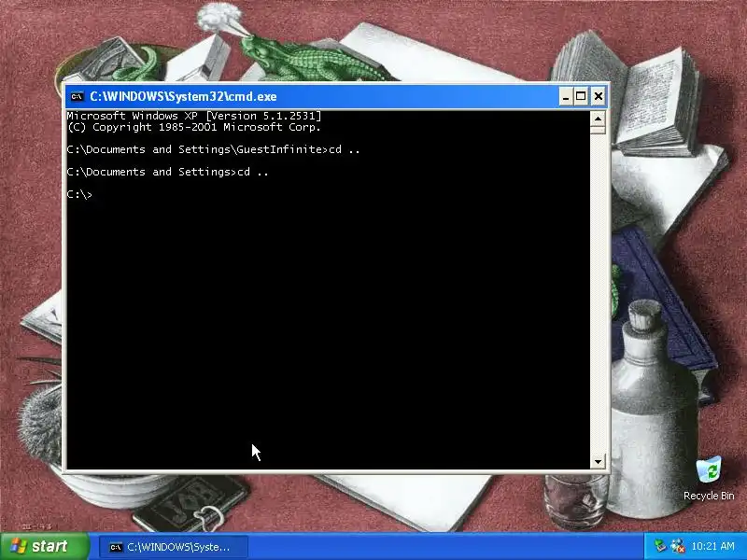
Task: Click the scrollbar down arrow in cmd
Action: point(598,461)
